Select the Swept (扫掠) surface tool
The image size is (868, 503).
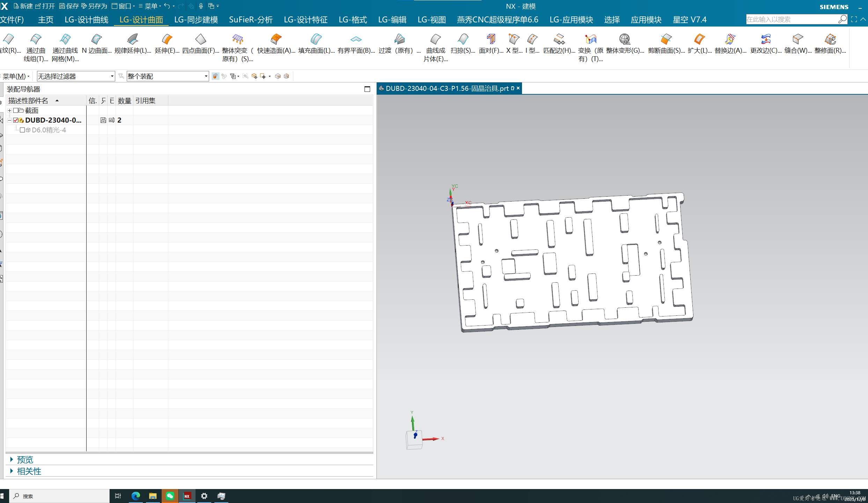[x=463, y=39]
